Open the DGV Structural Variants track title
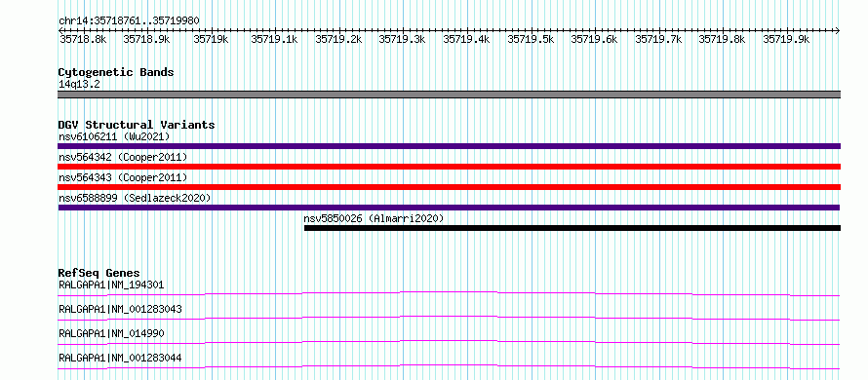Screen dimensions: 868x380 tap(137, 125)
